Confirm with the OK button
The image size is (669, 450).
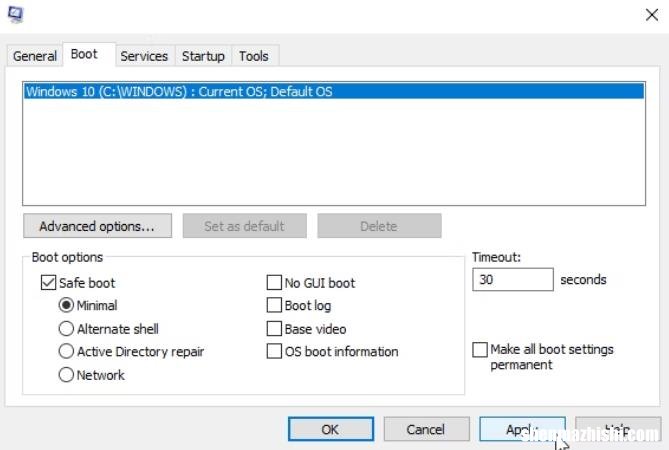331,429
